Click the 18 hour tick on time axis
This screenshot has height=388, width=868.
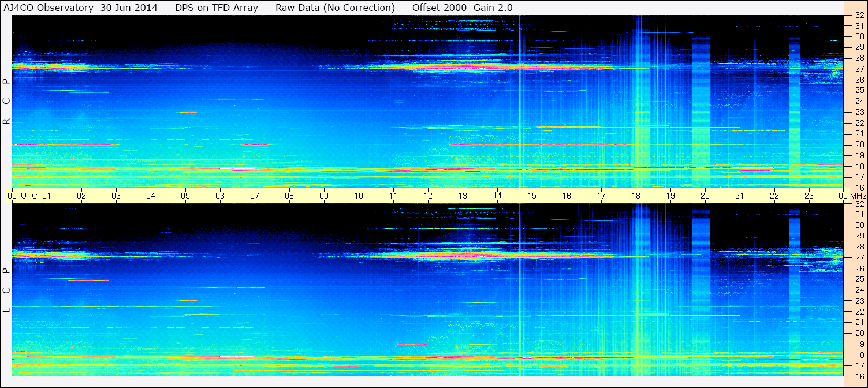tap(636, 196)
